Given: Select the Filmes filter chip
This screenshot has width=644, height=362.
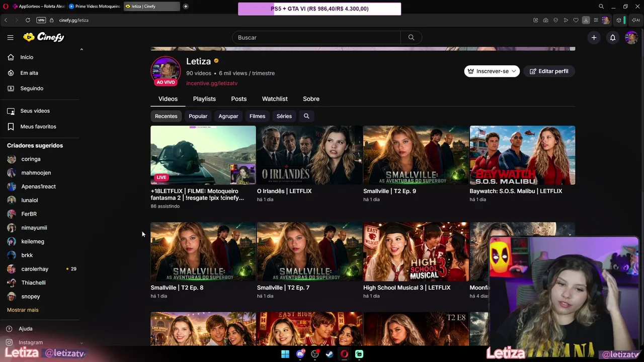Looking at the screenshot, I should [257, 116].
